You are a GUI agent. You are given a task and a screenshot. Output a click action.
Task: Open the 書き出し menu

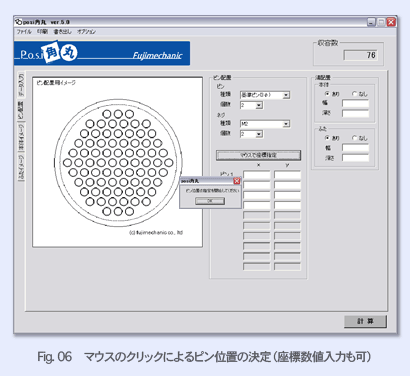(x=62, y=32)
